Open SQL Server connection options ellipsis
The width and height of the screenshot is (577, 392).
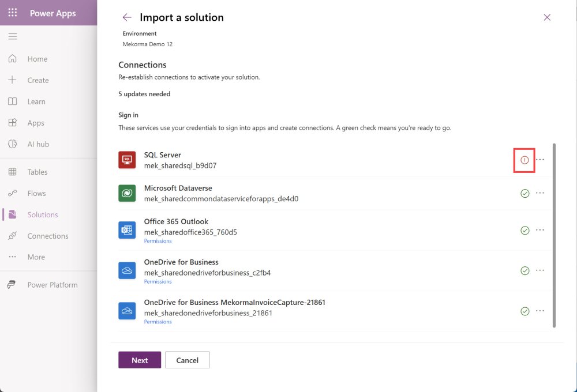[x=540, y=160]
